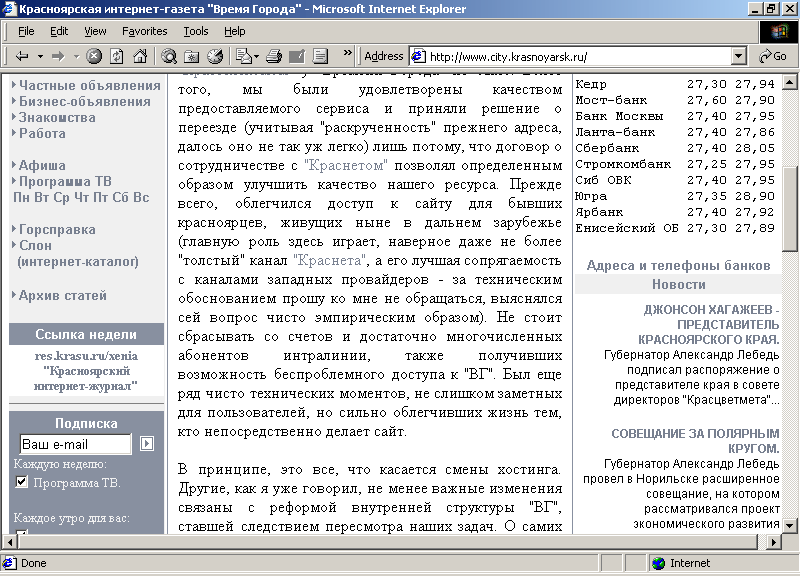Open the File menu

coord(26,32)
